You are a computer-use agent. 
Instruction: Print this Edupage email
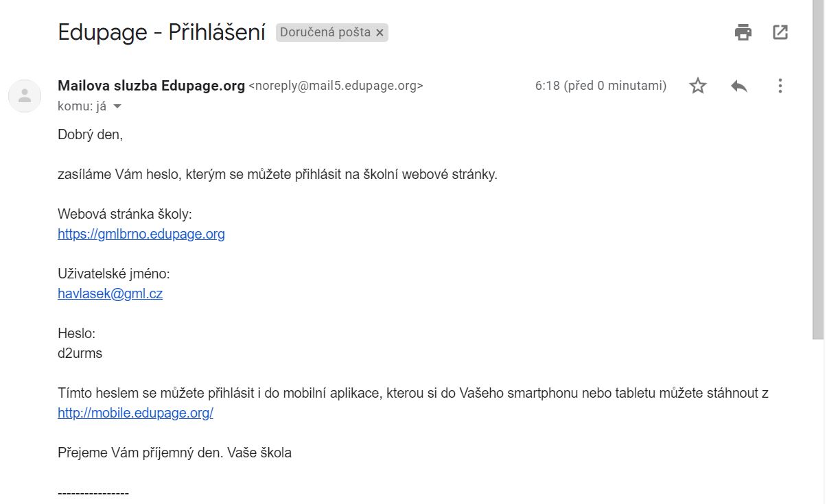(743, 32)
